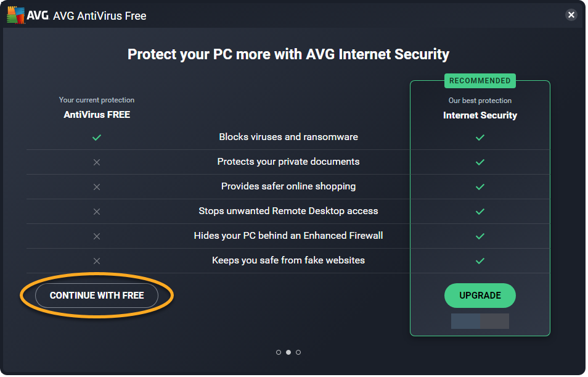The width and height of the screenshot is (588, 377).
Task: Click the green UPGRADE button
Action: point(480,296)
